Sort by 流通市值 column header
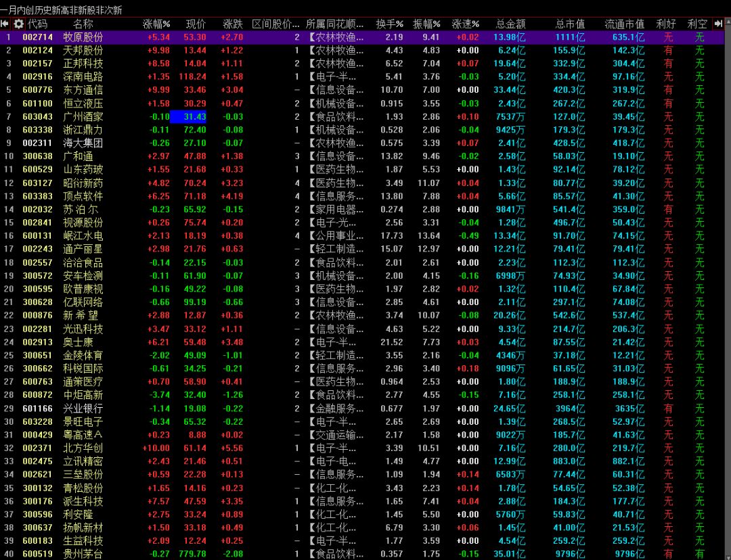 pos(625,23)
